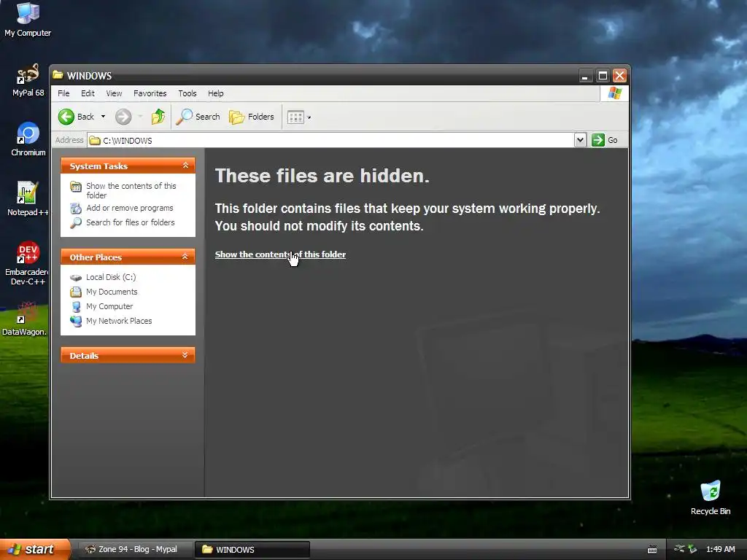This screenshot has width=747, height=560.
Task: Click the WINDOWS taskbar button
Action: [x=252, y=550]
